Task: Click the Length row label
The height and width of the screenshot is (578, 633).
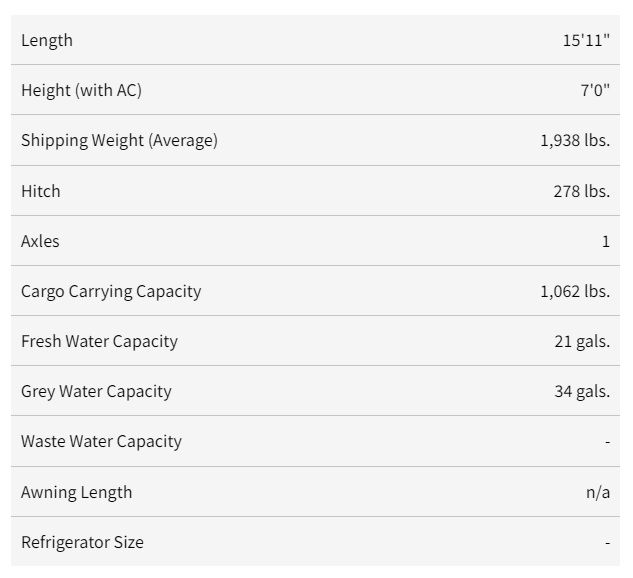Action: [47, 40]
